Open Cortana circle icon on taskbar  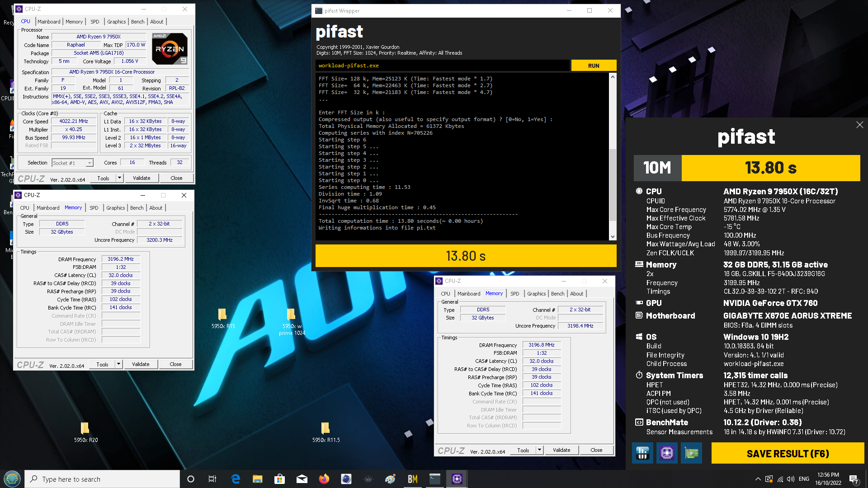click(x=190, y=479)
